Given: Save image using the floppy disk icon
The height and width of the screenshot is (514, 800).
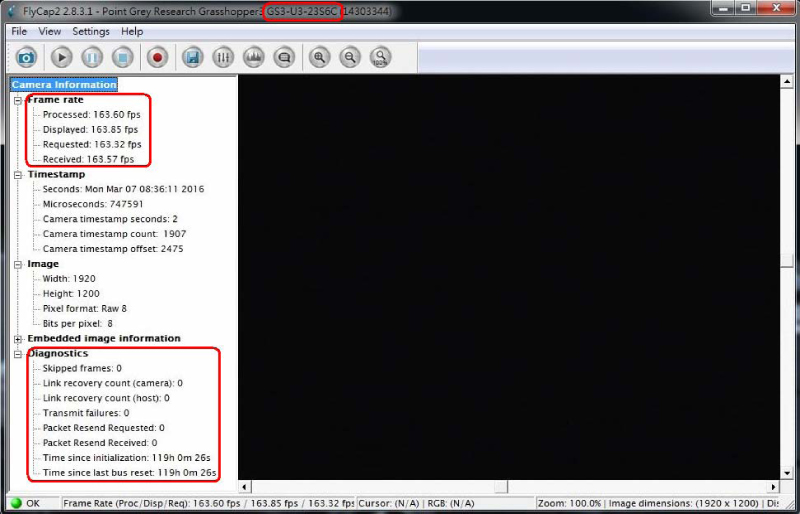Looking at the screenshot, I should (193, 57).
